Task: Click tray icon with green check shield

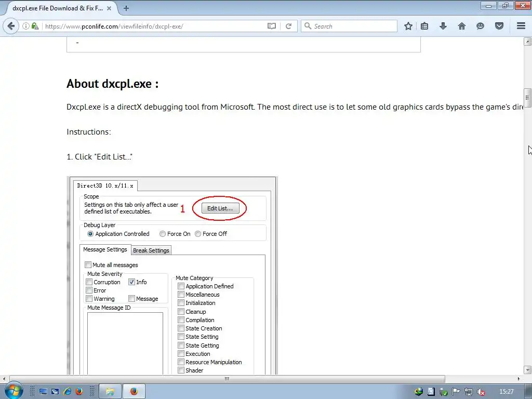Action: [443, 392]
